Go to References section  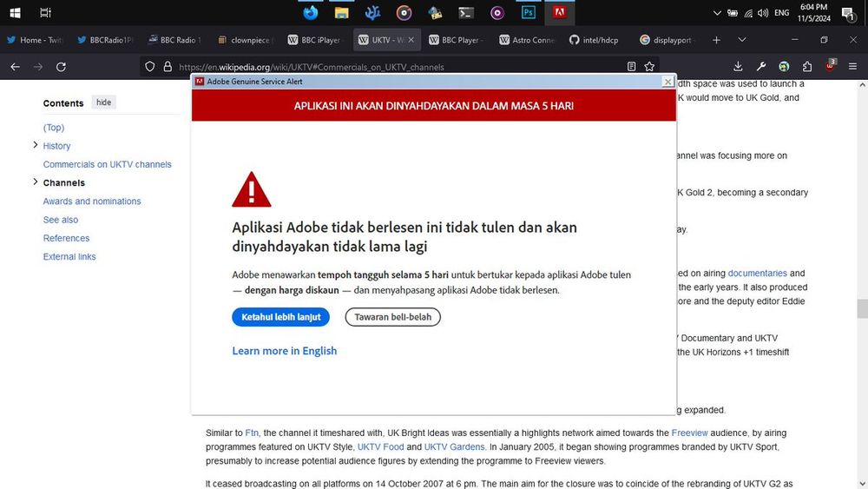point(66,238)
